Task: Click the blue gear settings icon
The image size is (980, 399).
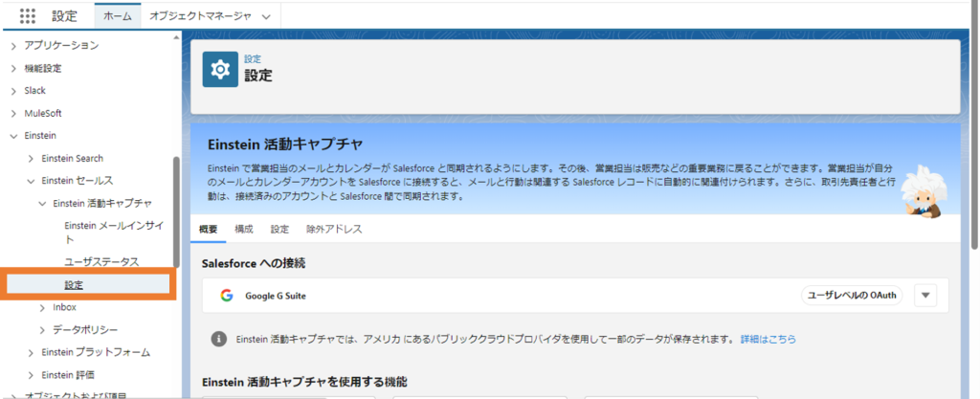Action: point(220,69)
